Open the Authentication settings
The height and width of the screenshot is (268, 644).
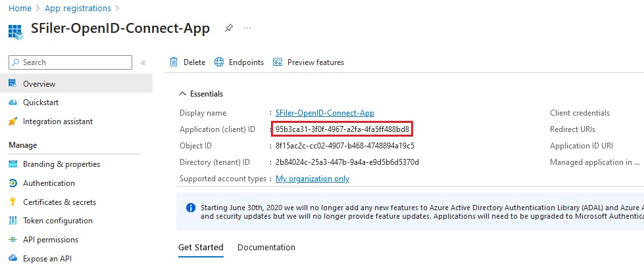click(49, 183)
